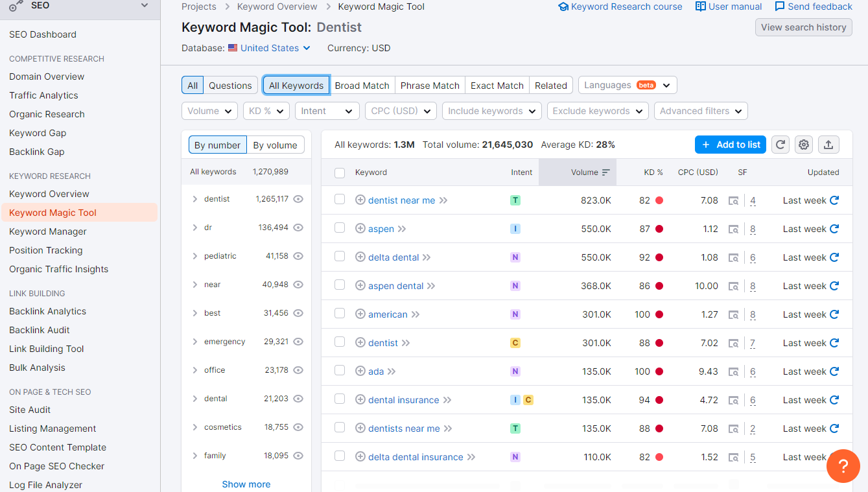Check the select-all keywords checkbox

[340, 172]
